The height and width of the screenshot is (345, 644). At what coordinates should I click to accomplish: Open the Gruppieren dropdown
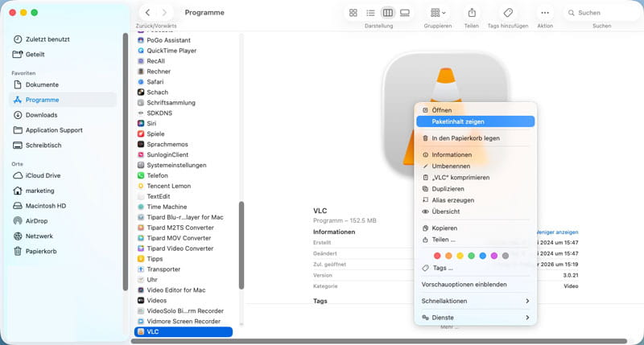[438, 13]
